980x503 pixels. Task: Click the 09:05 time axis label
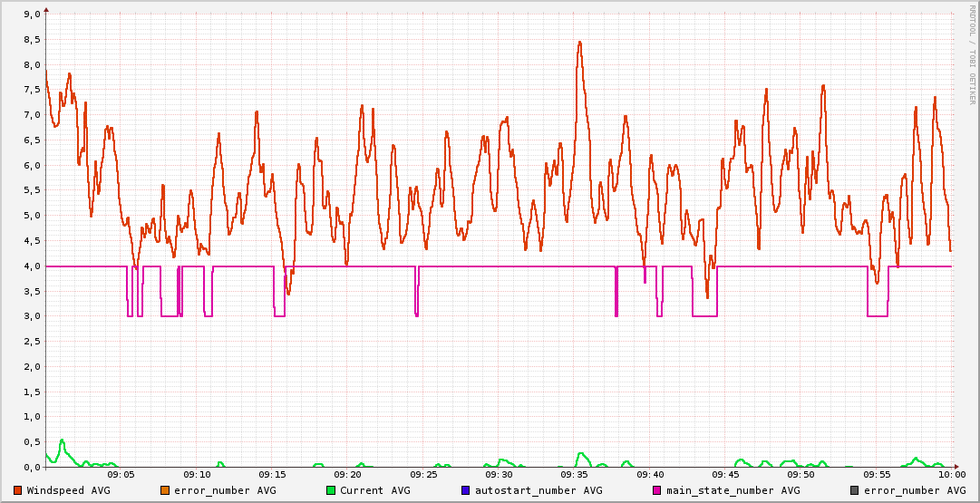pyautogui.click(x=121, y=474)
